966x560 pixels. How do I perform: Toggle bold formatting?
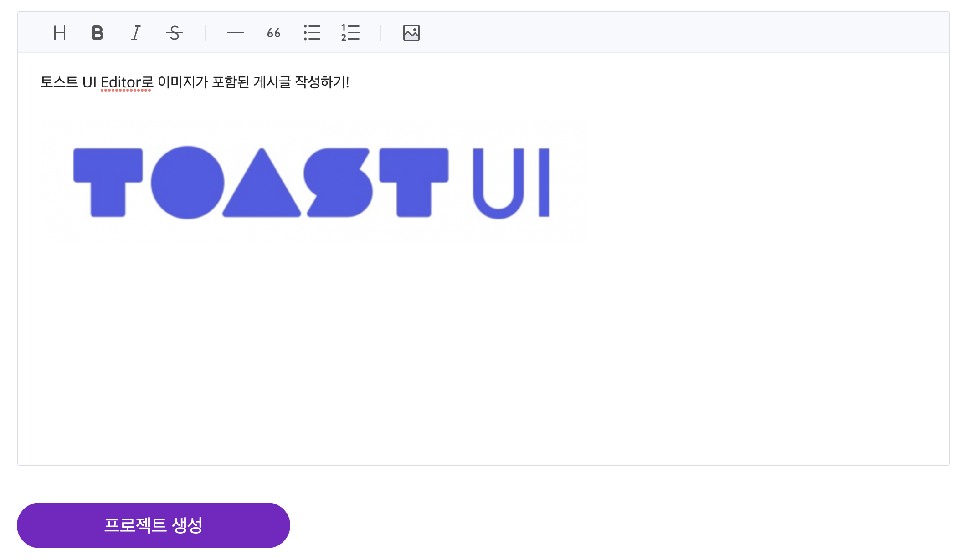tap(98, 33)
